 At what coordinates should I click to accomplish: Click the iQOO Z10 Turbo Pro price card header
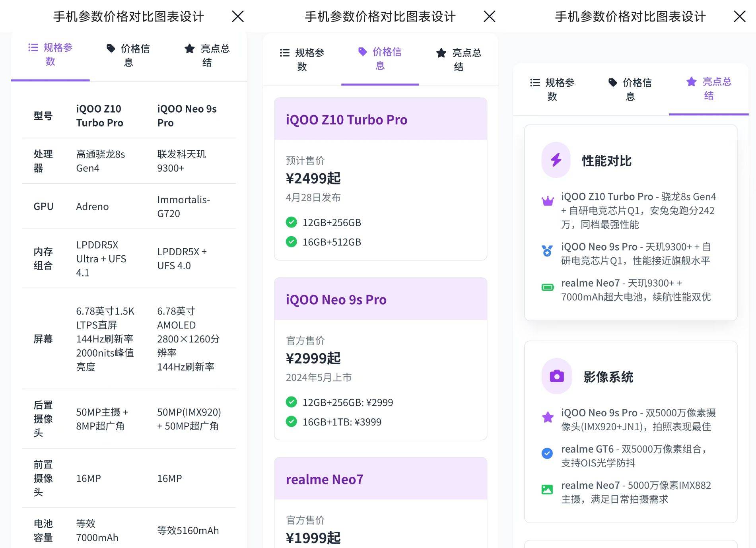(x=381, y=119)
